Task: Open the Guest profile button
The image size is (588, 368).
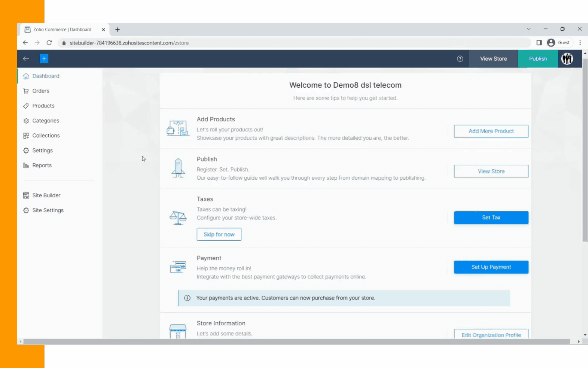Action: click(559, 43)
